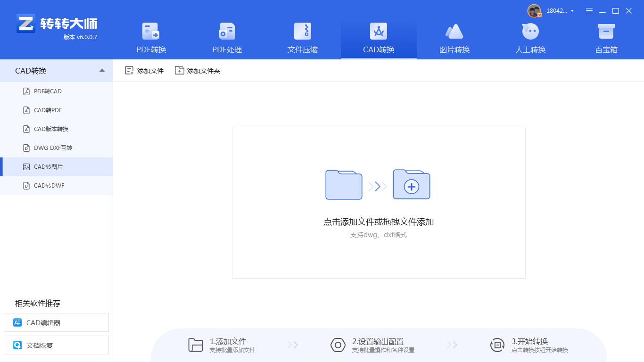Click the step text 1.添加文件
This screenshot has height=362, width=644.
click(228, 341)
